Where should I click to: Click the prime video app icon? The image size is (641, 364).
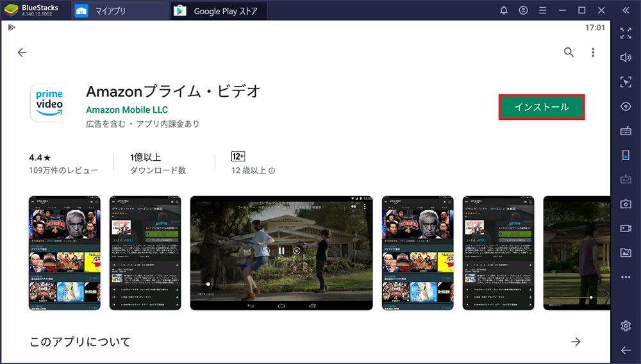pos(49,103)
